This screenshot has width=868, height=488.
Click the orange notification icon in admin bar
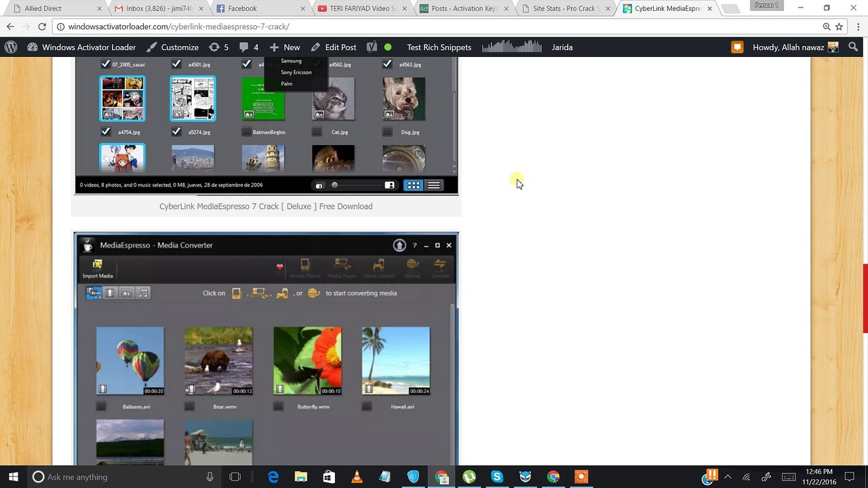[x=737, y=47]
